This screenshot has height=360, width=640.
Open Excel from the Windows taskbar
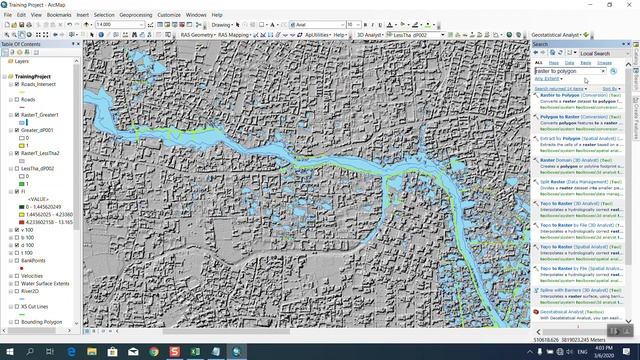click(x=195, y=351)
